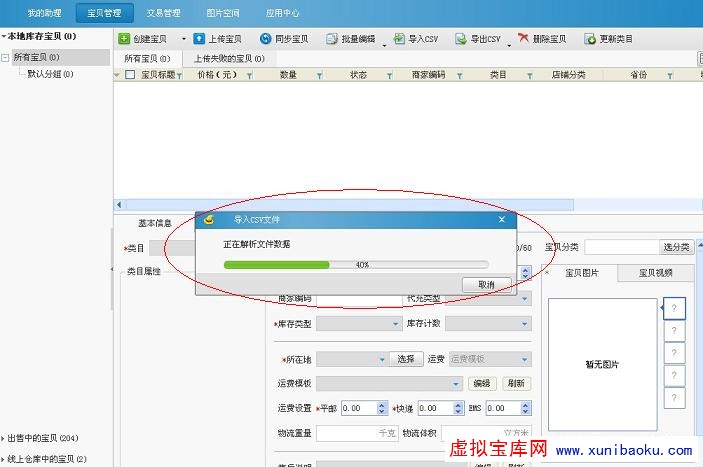Switch to the 交易管理 tab
Screen dimensions: 703x467
(163, 13)
